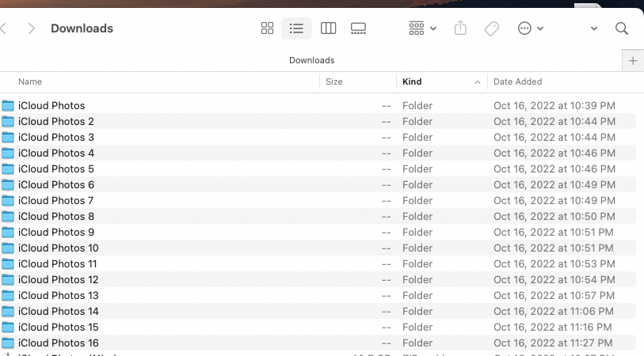Sort by the Size column header
The image size is (644, 356).
tap(334, 81)
